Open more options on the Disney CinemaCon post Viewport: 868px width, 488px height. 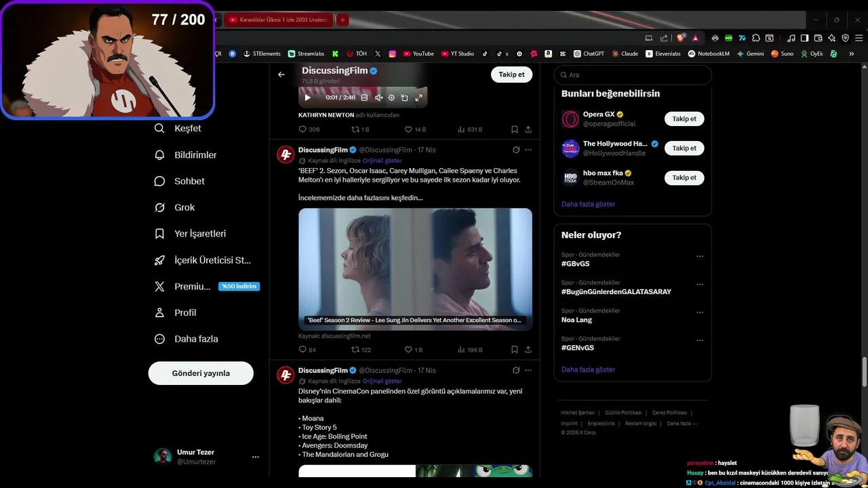528,371
